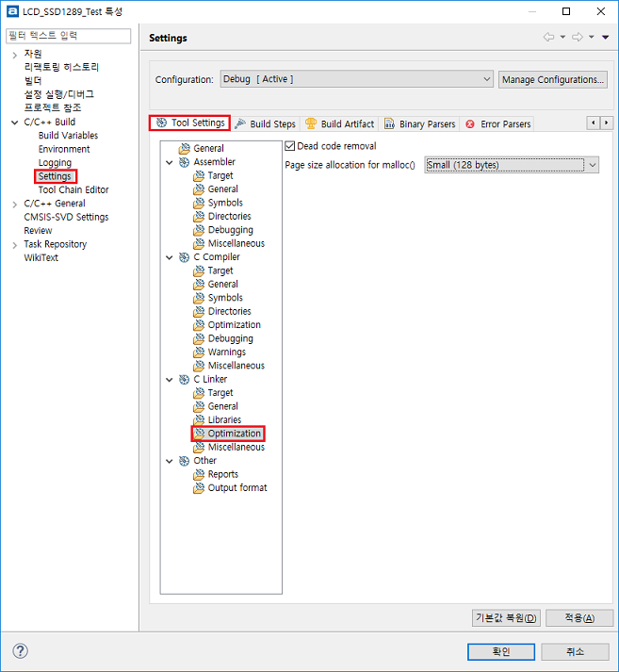This screenshot has height=672, width=619.
Task: Click the Manage Configurations... button
Action: pyautogui.click(x=553, y=80)
